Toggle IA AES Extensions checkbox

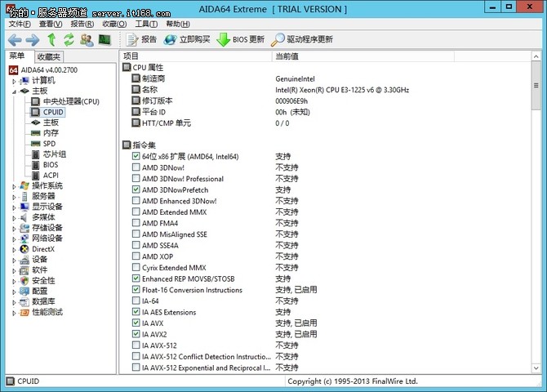[136, 312]
